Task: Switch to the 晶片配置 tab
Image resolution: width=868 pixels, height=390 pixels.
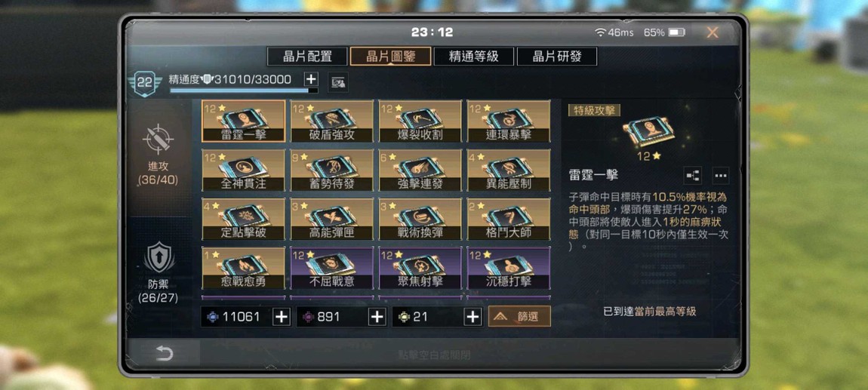Action: click(x=307, y=57)
